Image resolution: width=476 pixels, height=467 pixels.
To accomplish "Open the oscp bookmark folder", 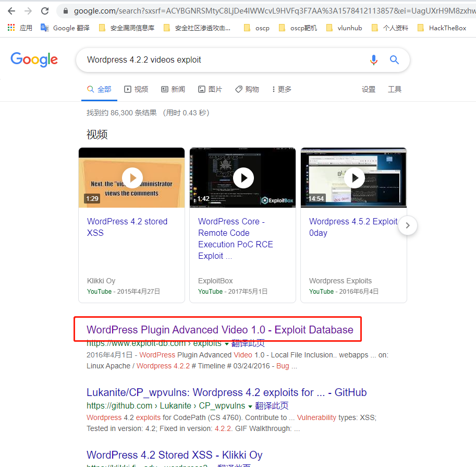I will [257, 28].
